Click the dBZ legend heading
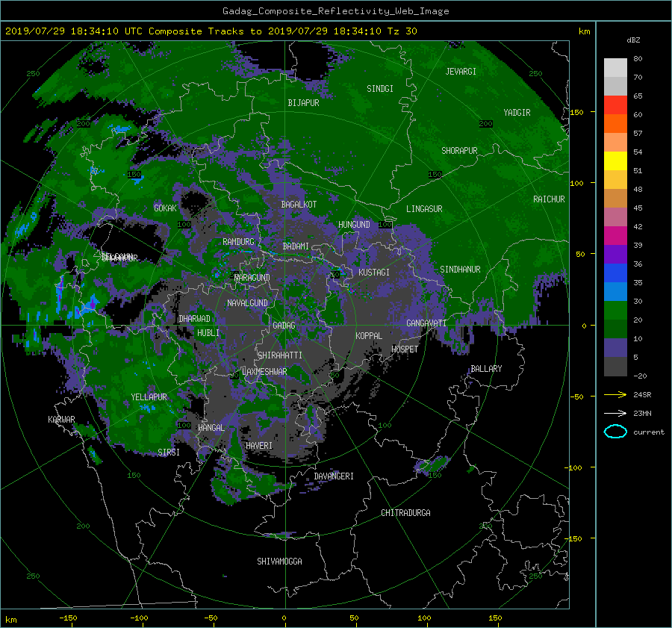The image size is (672, 628). point(633,40)
